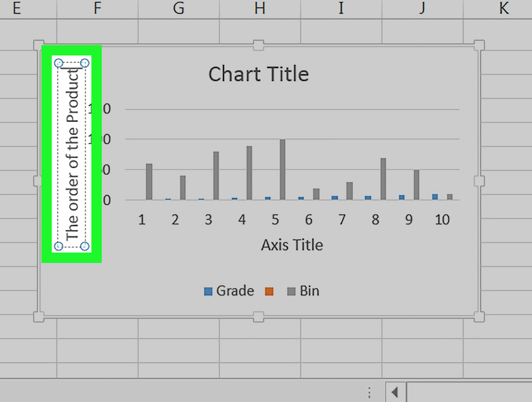Select the gray Bin legend swatch
Image resolution: width=532 pixels, height=402 pixels.
tap(291, 291)
